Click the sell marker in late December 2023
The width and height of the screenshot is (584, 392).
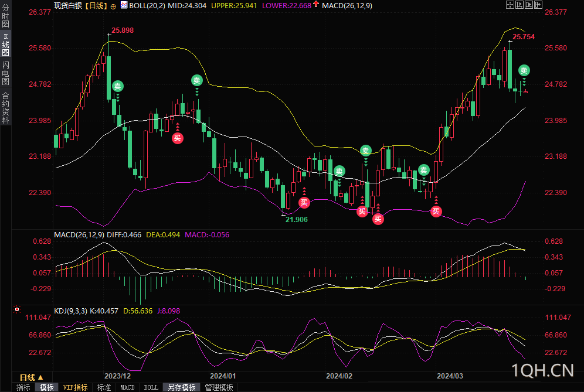point(196,80)
